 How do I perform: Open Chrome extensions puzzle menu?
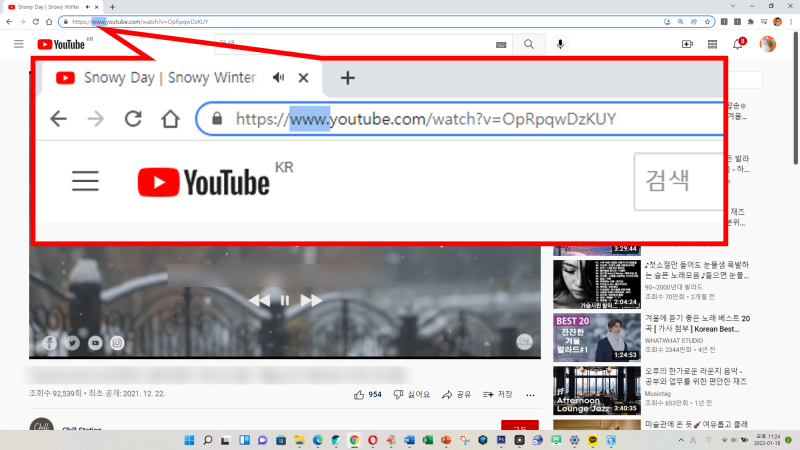751,21
